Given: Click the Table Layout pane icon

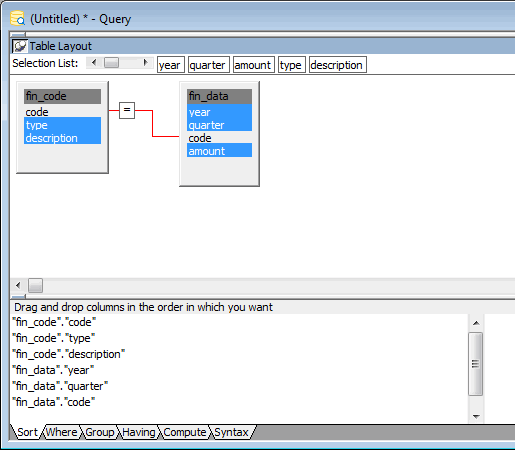Looking at the screenshot, I should pos(20,46).
